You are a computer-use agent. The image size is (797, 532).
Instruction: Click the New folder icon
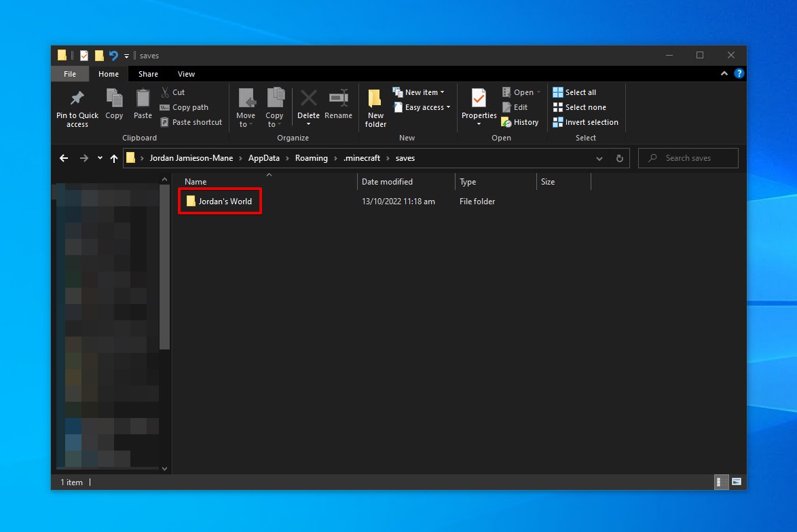(375, 99)
